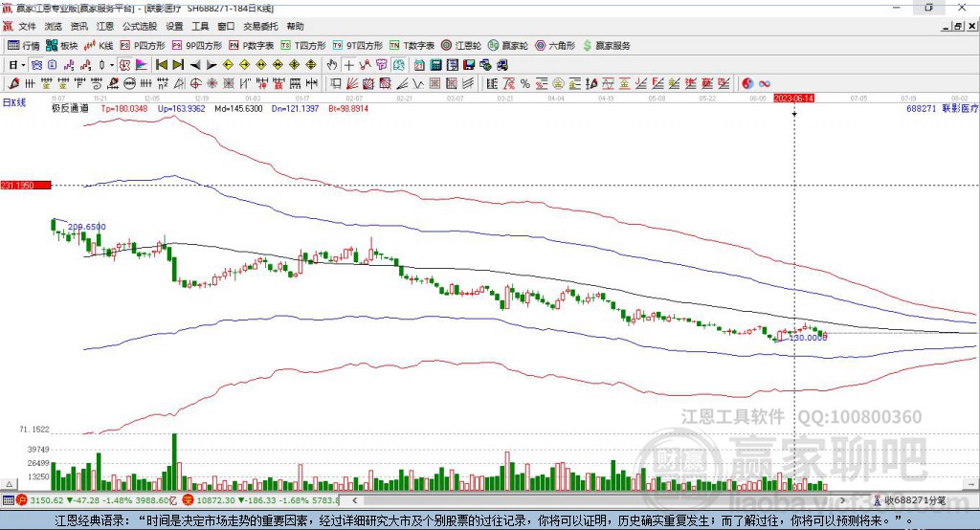The width and height of the screenshot is (980, 530).
Task: Open the 9T四方形 tool
Action: coord(358,46)
